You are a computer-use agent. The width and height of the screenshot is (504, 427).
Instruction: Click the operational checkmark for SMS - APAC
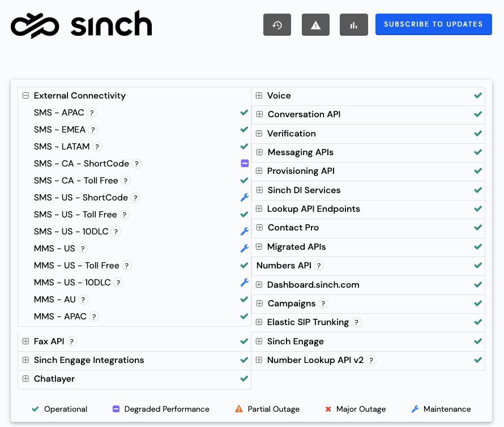[x=244, y=113]
